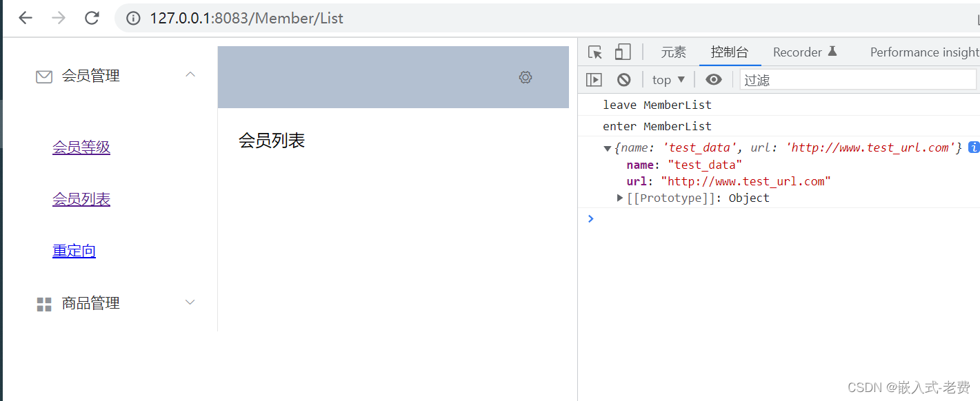This screenshot has height=401, width=980.
Task: Click the grid icon beside 商品管理
Action: [x=43, y=302]
